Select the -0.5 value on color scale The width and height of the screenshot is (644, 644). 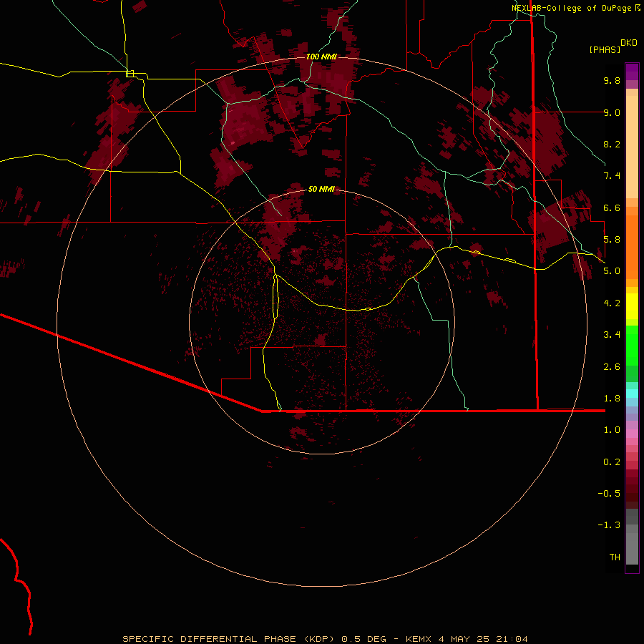click(x=609, y=494)
